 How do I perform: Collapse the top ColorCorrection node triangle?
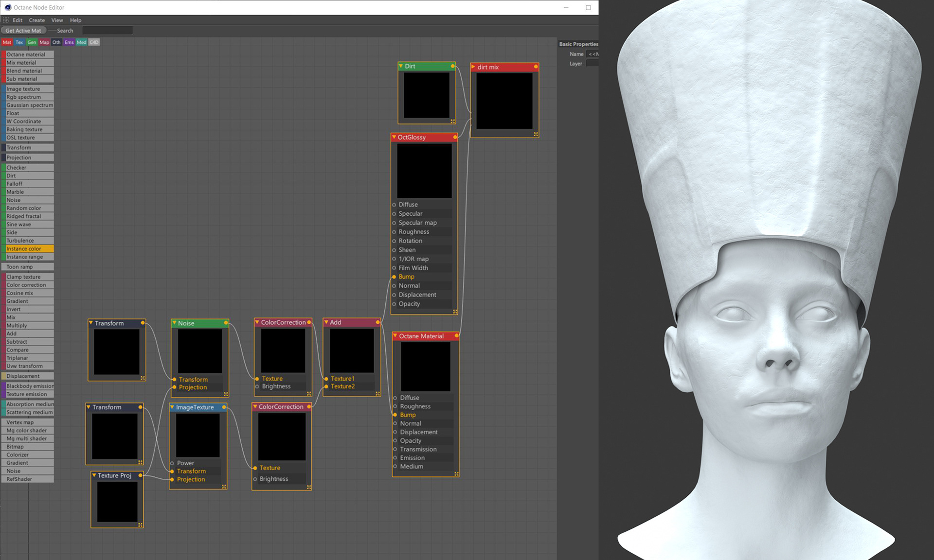click(x=257, y=322)
